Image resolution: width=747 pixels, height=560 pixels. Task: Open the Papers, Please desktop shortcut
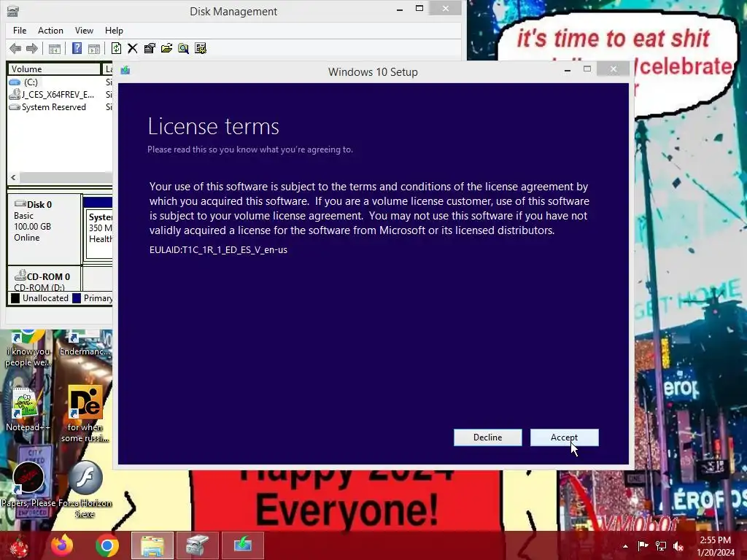(28, 484)
